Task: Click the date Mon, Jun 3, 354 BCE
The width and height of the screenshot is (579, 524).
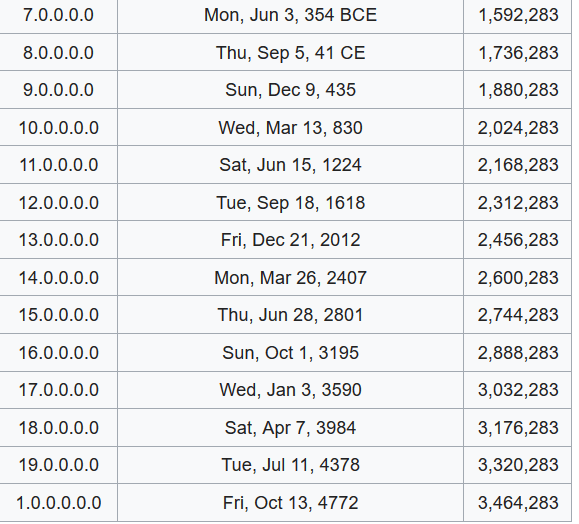Action: [x=290, y=16]
